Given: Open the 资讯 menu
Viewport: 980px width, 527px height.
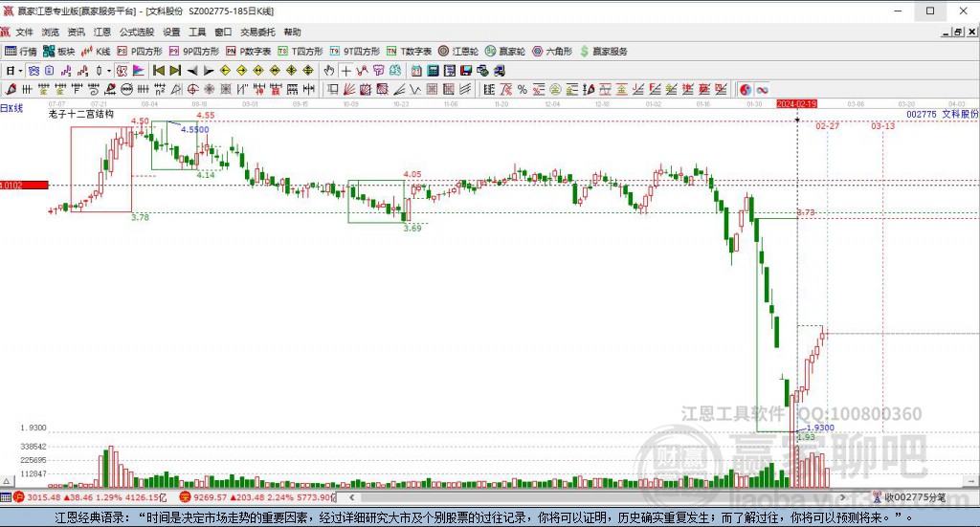Looking at the screenshot, I should (x=77, y=32).
